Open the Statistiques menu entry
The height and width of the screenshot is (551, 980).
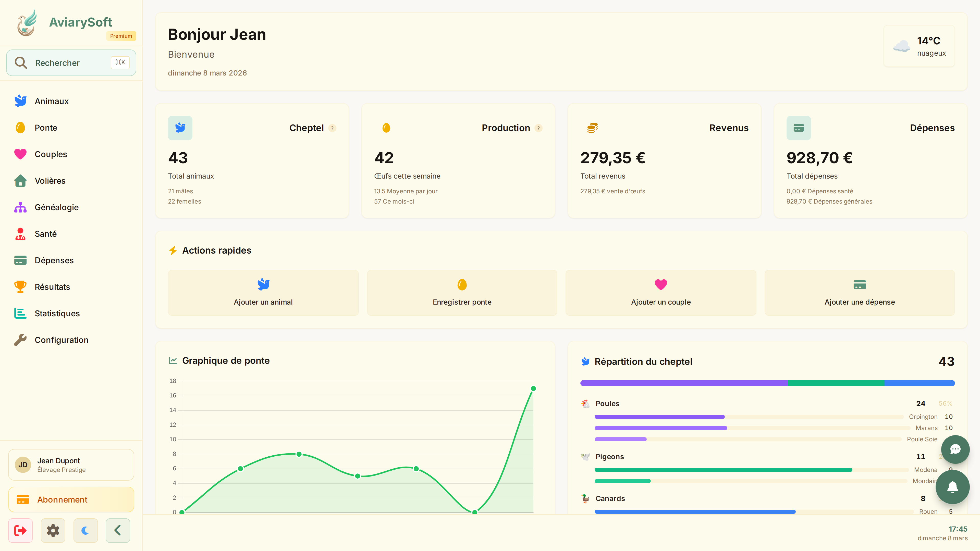point(20,313)
